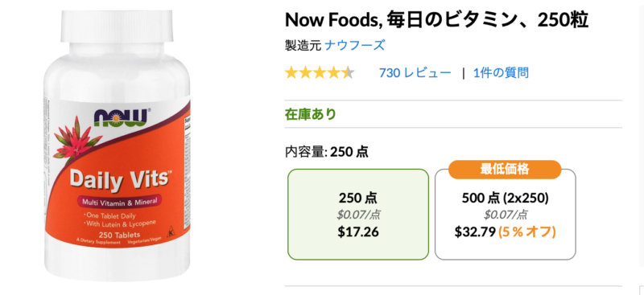Select the 250 点 $17.26 package option
The width and height of the screenshot is (644, 295).
(x=358, y=214)
